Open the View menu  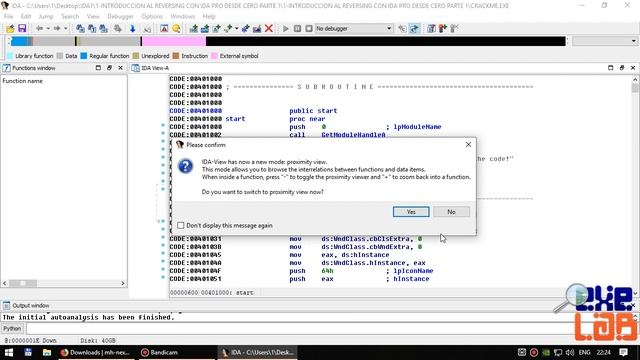click(x=93, y=16)
